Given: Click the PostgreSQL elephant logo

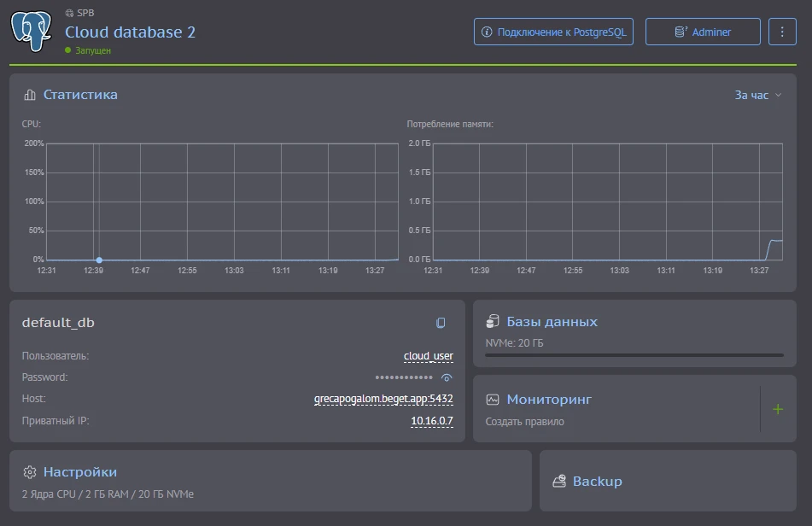Looking at the screenshot, I should click(31, 31).
